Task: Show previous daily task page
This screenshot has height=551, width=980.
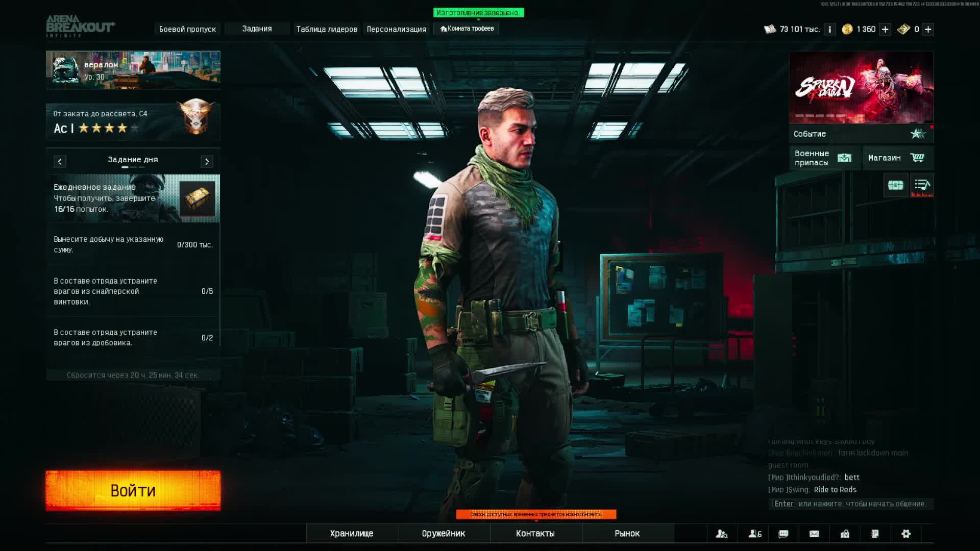Action: click(60, 162)
